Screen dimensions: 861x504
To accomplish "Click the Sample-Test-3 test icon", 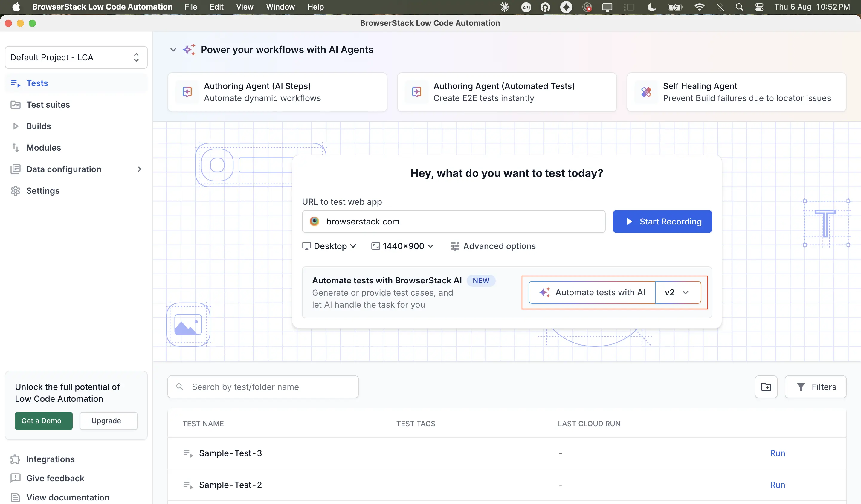I will (188, 453).
